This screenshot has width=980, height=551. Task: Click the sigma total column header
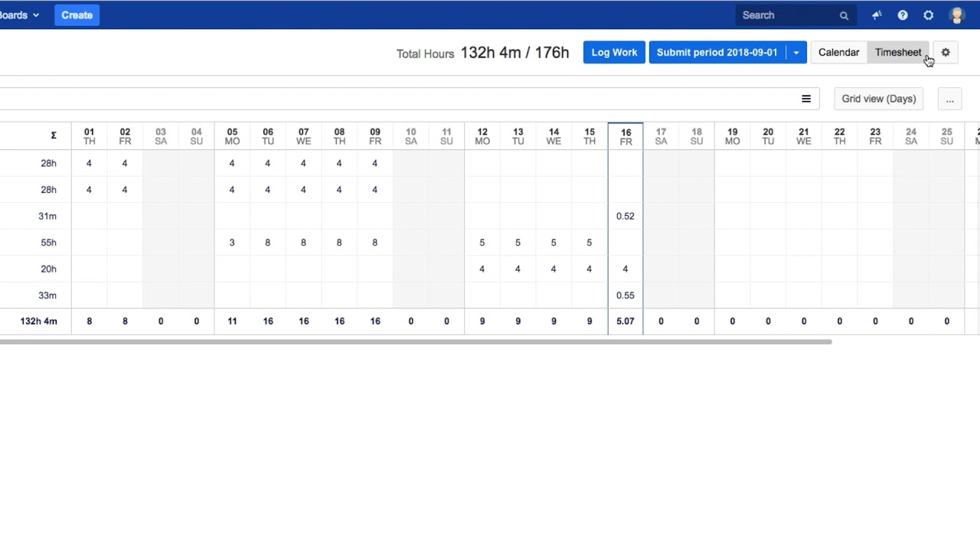[54, 135]
